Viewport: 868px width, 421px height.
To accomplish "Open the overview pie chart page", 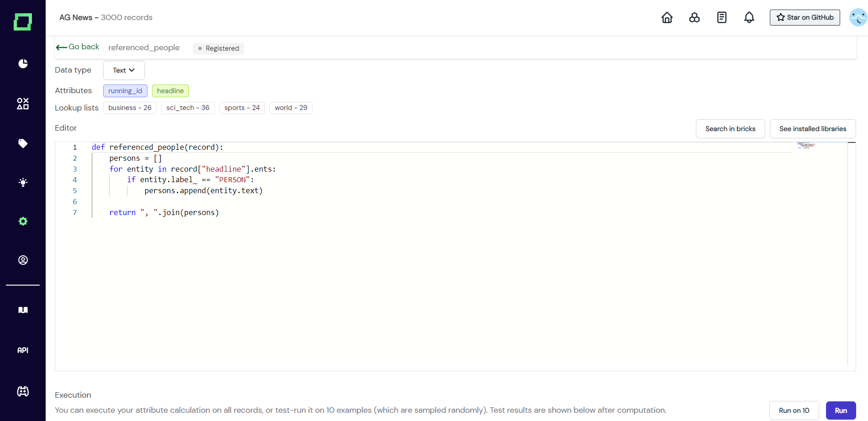I will click(x=23, y=63).
